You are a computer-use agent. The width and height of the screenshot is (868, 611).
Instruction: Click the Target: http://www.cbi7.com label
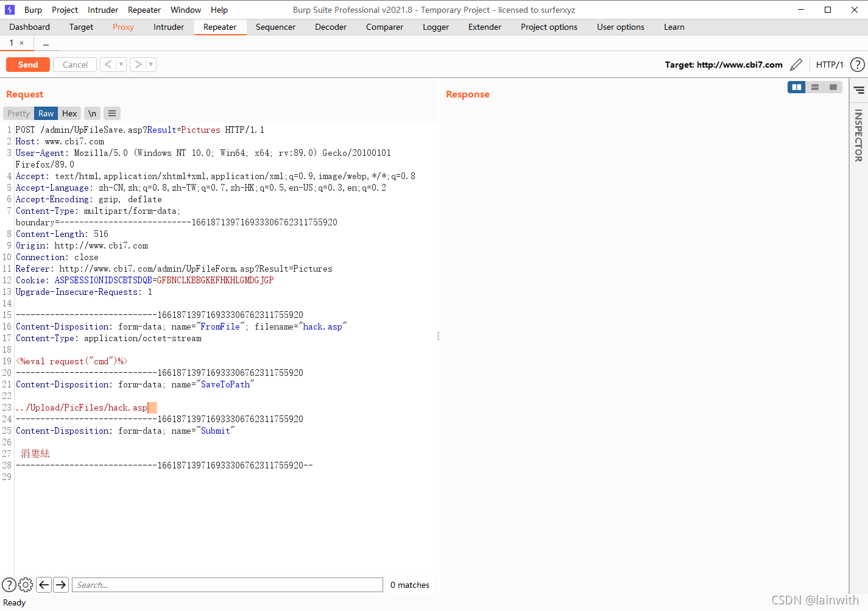click(x=724, y=65)
